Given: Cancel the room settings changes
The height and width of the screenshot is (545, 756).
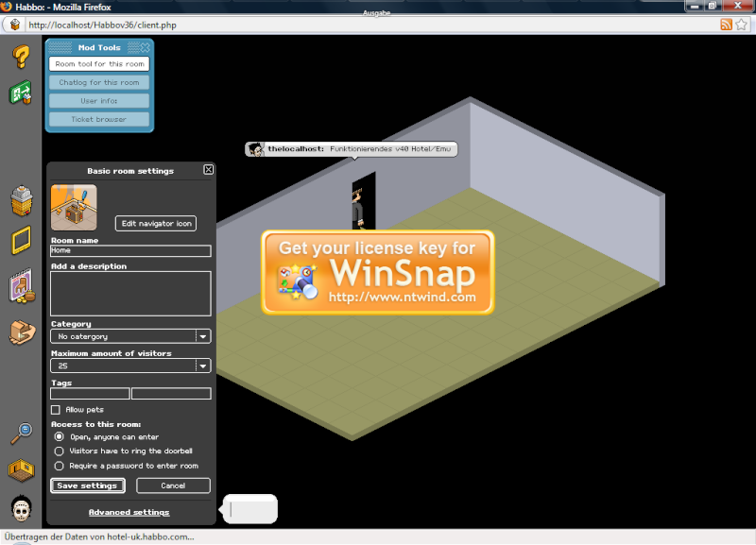Looking at the screenshot, I should pyautogui.click(x=173, y=485).
